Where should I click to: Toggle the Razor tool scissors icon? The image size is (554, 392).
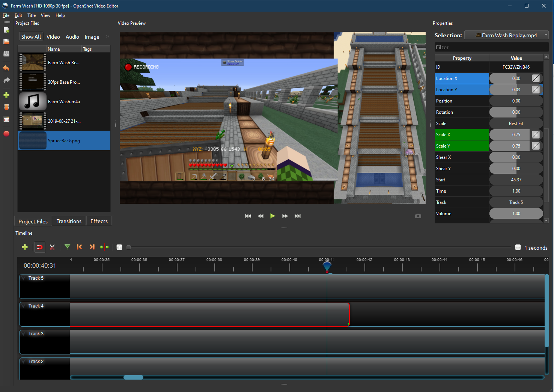click(52, 247)
